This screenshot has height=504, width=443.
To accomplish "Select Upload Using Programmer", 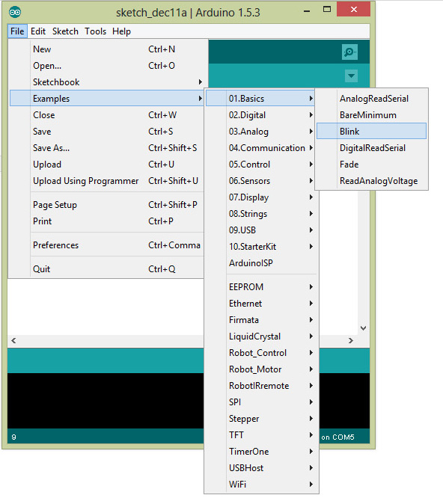I will pos(107,181).
